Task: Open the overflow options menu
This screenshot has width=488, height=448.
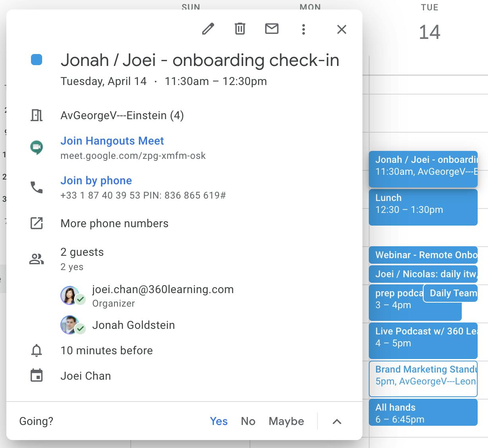Action: pos(304,29)
